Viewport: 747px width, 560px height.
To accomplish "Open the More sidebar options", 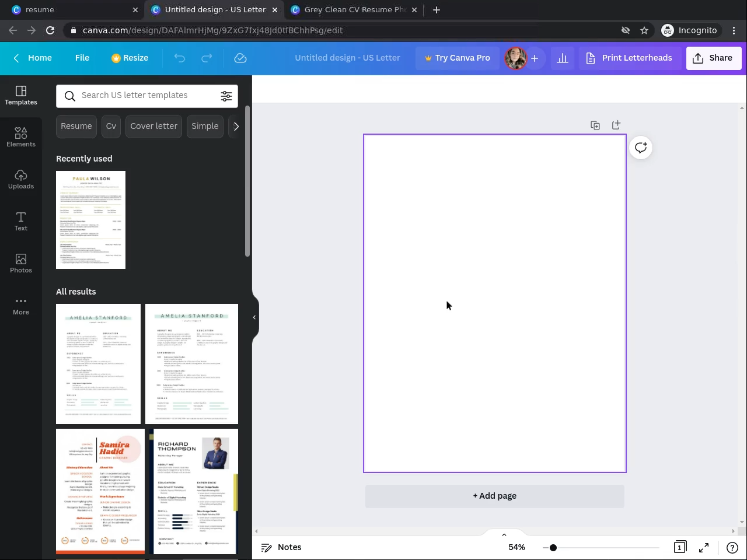I will (x=21, y=306).
